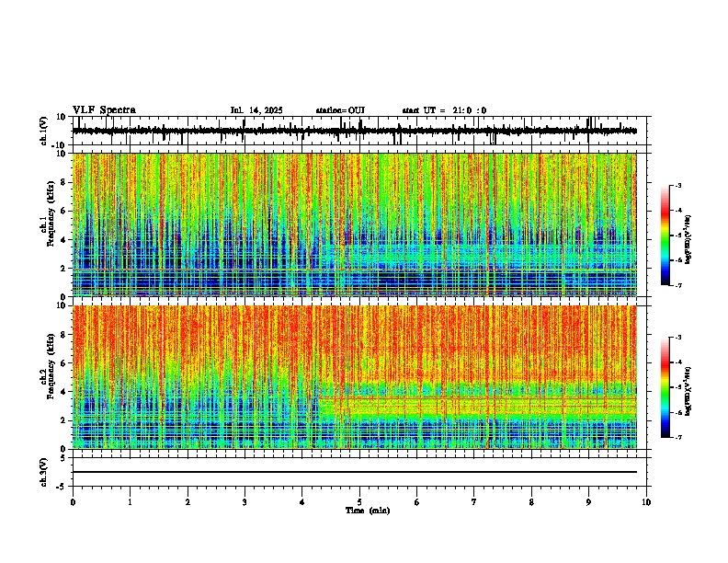The height and width of the screenshot is (563, 728).
Task: Click tick label 7 on Time axis
Action: pos(474,502)
